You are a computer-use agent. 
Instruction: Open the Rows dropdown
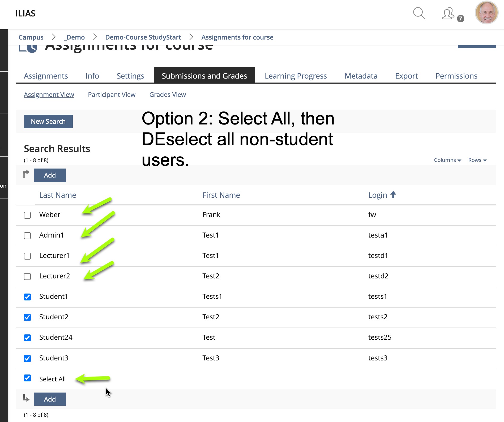[477, 160]
